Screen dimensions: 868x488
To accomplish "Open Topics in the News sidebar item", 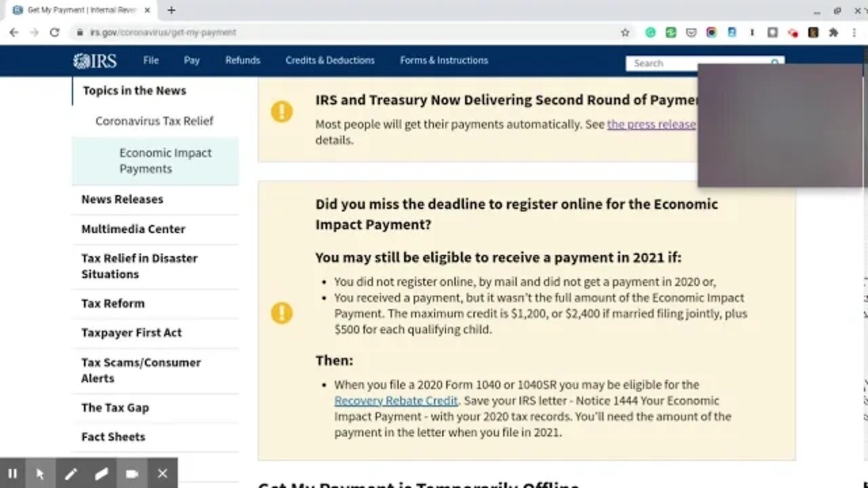I will (134, 91).
